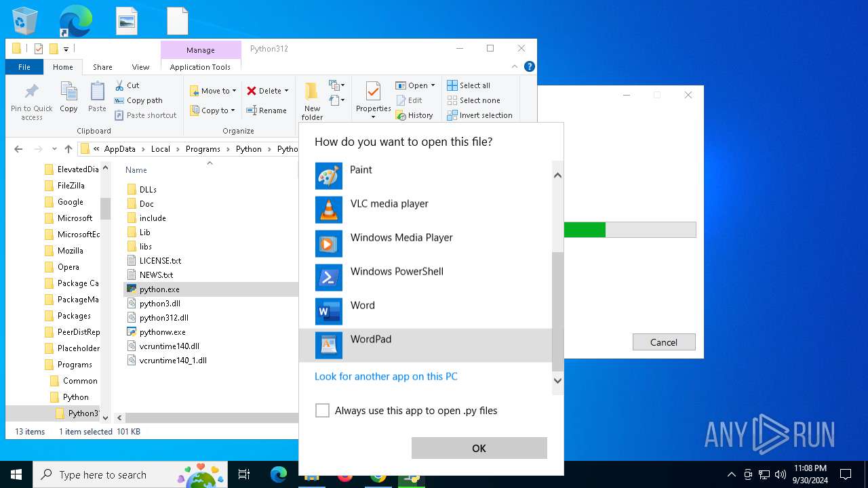
Task: Check Always use this app for .py
Action: (x=323, y=410)
